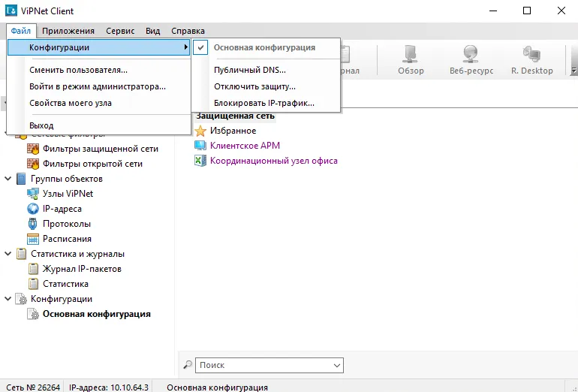Click Защищенная сеть header
This screenshot has height=392, width=578.
[235, 116]
